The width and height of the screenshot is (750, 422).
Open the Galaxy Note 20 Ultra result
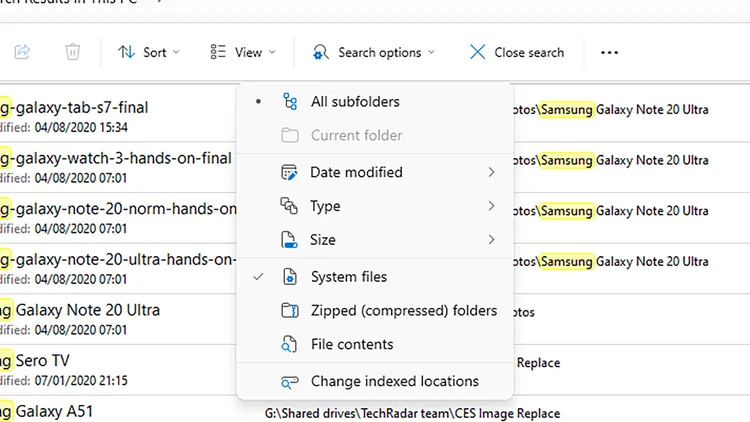[x=88, y=311]
